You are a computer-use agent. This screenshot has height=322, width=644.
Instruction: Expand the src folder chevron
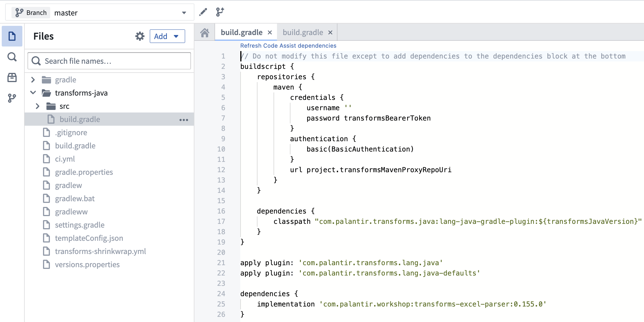pyautogui.click(x=38, y=106)
